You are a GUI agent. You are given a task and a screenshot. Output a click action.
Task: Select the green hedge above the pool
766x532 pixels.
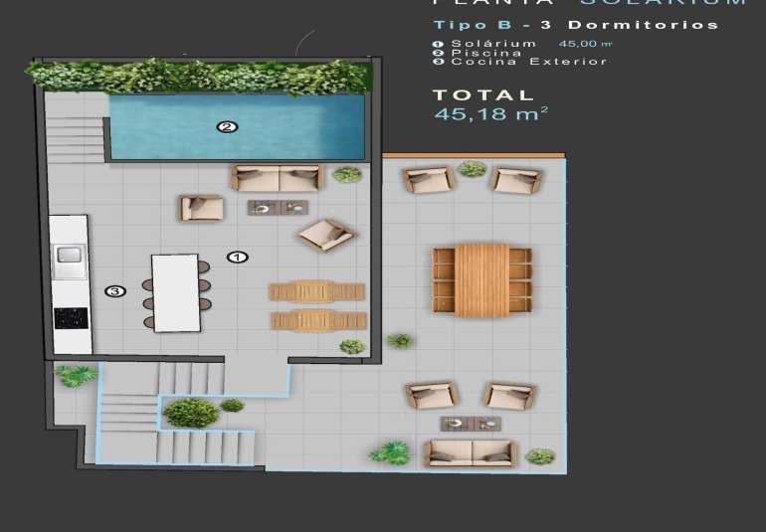pyautogui.click(x=199, y=76)
